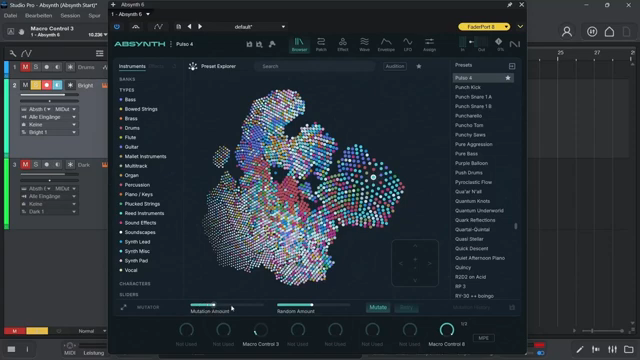
Task: Expand the mutator panel with arrows icon
Action: pos(123,307)
